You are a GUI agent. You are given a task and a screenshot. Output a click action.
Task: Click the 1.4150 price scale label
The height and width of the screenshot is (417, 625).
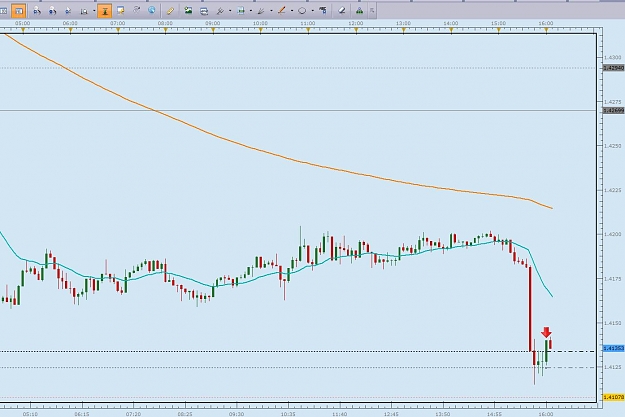[613, 323]
